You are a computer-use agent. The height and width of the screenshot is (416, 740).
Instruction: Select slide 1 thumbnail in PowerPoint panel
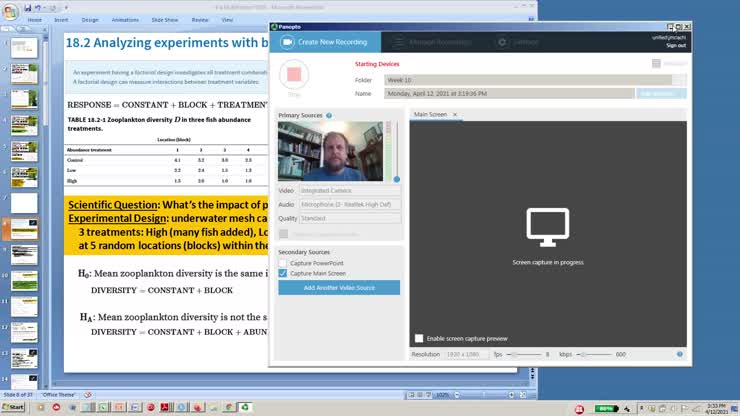[x=24, y=48]
